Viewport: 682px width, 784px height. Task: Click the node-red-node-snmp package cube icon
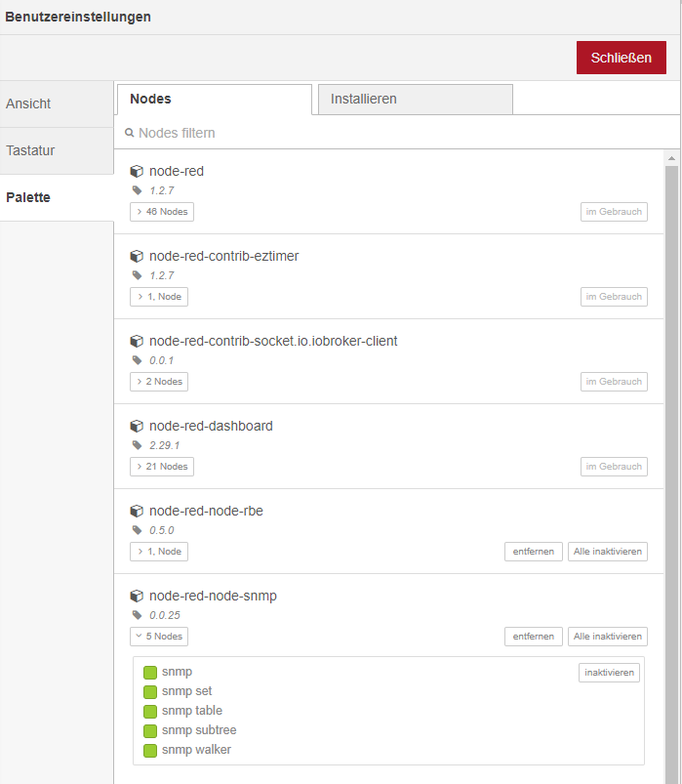tap(137, 597)
